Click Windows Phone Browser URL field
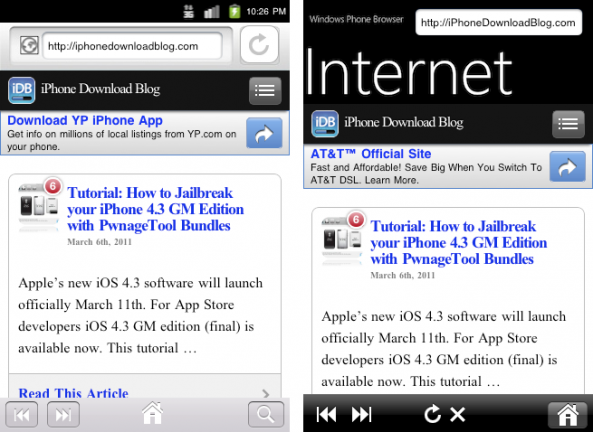Viewport: 593px width, 432px height. click(498, 23)
